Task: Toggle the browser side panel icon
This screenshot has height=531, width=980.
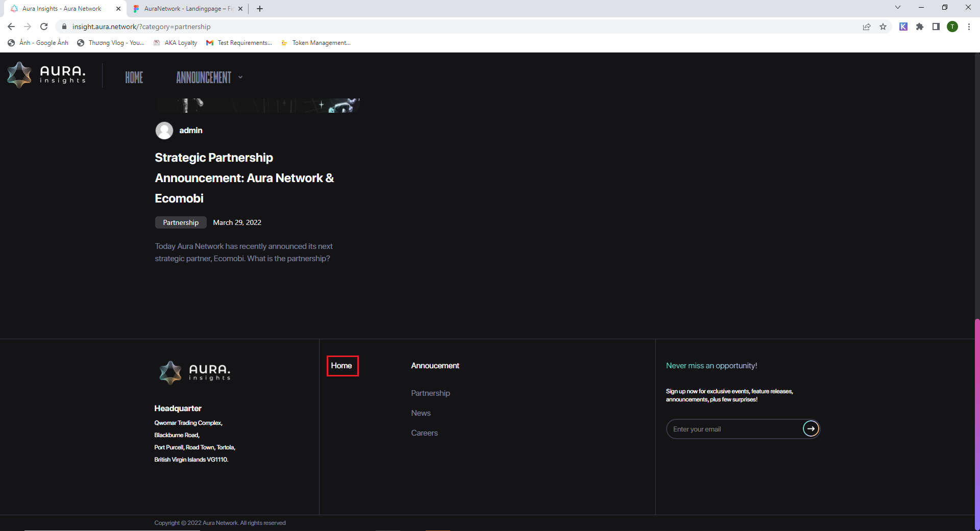Action: click(x=936, y=27)
